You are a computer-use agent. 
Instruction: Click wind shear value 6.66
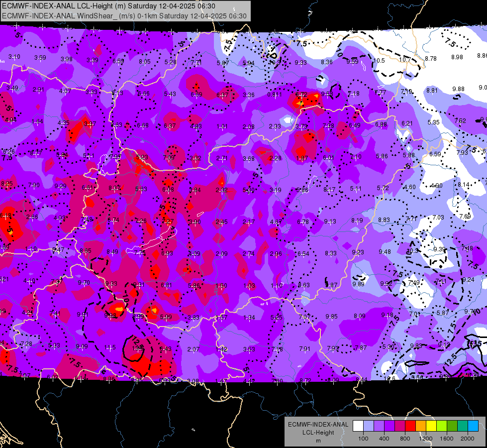coord(144,93)
